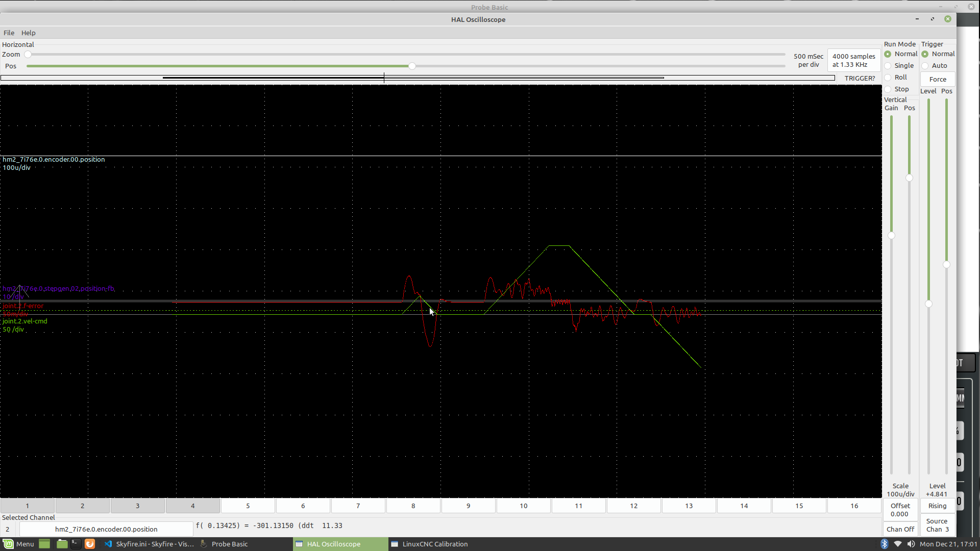Click the Bluetooth tray icon
Viewport: 980px width, 551px height.
click(x=884, y=544)
